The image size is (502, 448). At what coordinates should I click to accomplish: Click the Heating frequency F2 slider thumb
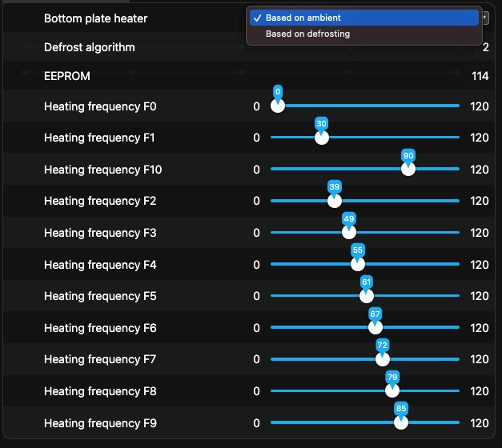point(335,201)
